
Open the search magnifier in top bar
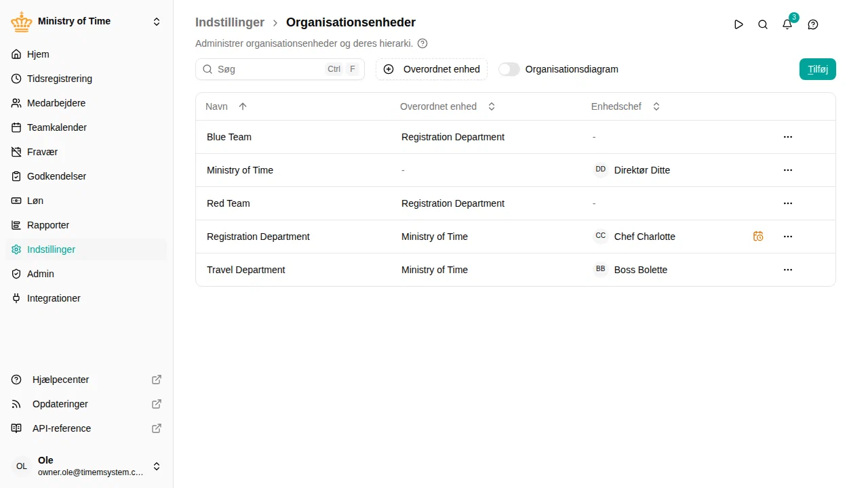pyautogui.click(x=763, y=24)
